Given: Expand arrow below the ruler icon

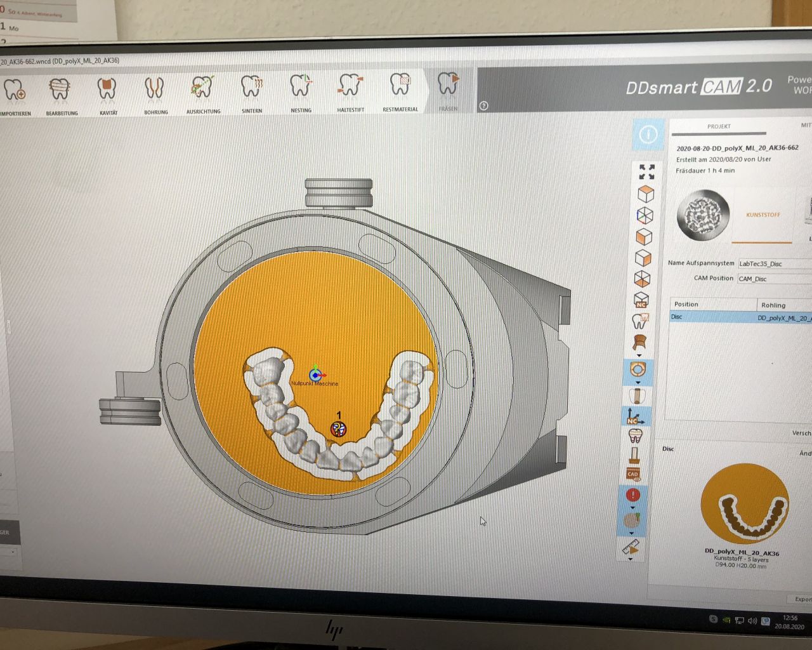Looking at the screenshot, I should tap(630, 559).
